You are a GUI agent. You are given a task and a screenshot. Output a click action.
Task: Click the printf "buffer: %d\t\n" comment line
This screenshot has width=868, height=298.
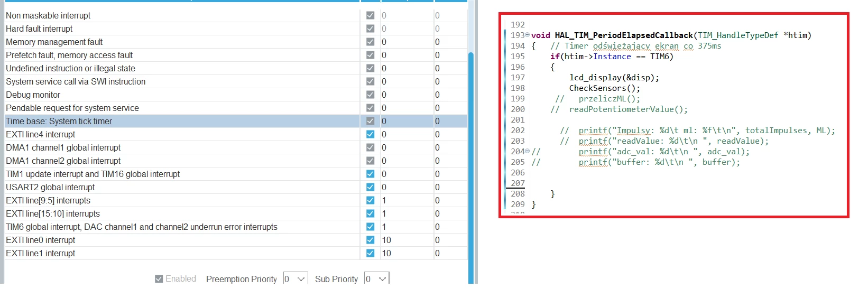636,162
